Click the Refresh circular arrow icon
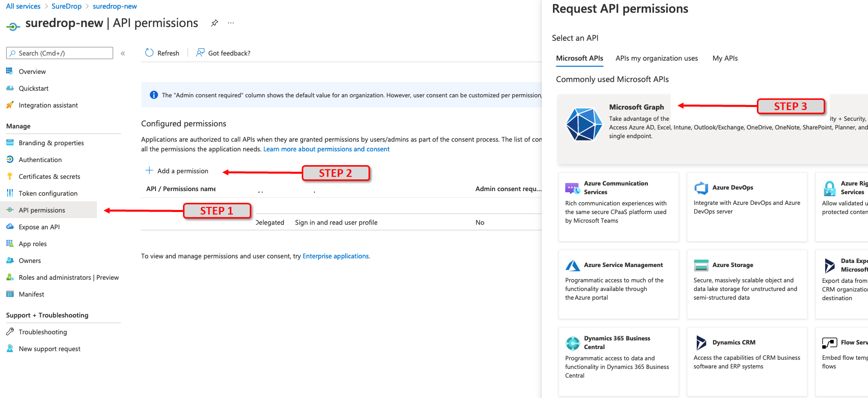 [149, 52]
